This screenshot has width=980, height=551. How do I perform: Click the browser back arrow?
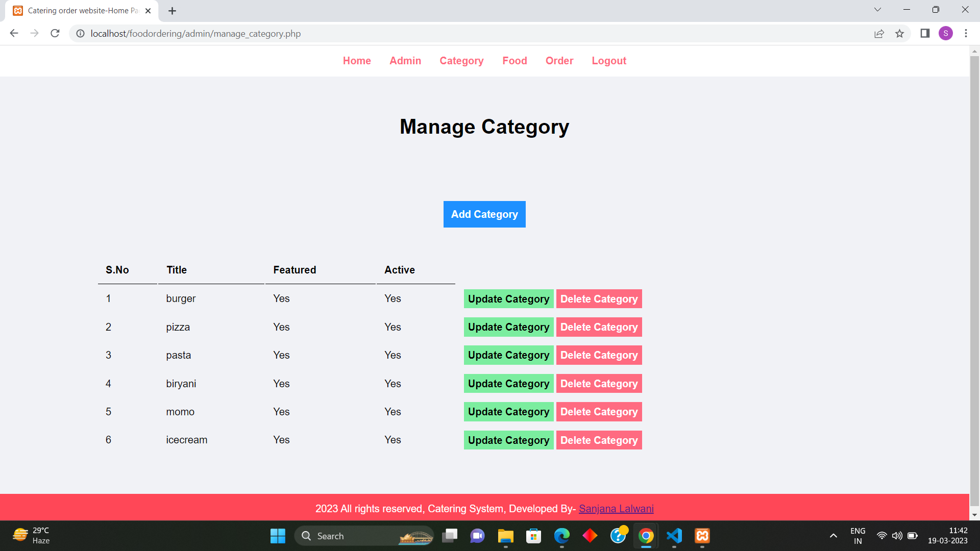pyautogui.click(x=13, y=33)
